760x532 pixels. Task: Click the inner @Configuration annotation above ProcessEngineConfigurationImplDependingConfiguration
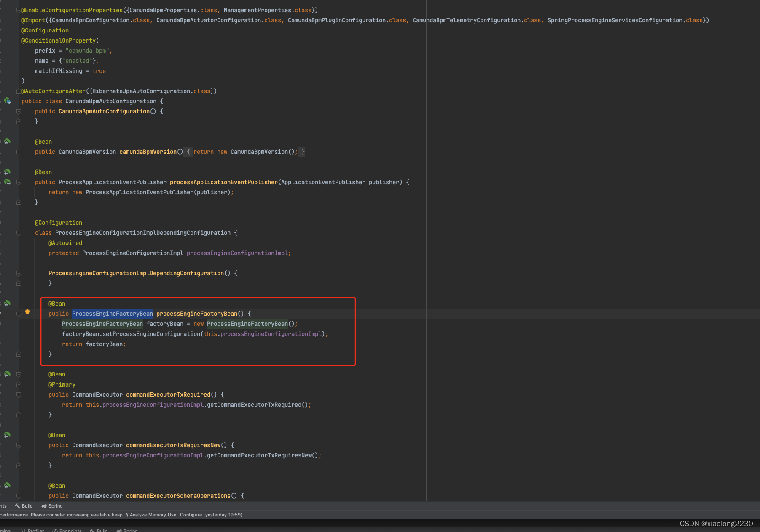click(59, 223)
